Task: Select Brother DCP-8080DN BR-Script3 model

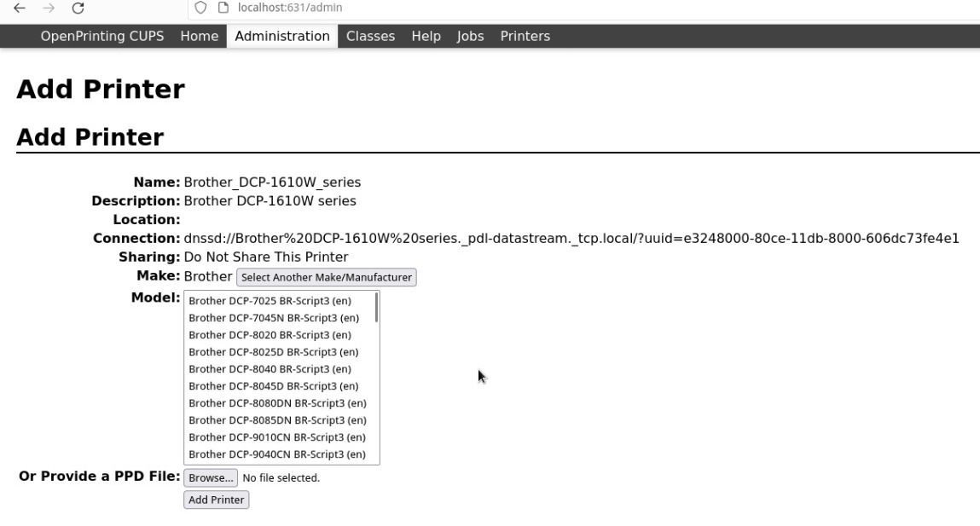Action: tap(280, 403)
